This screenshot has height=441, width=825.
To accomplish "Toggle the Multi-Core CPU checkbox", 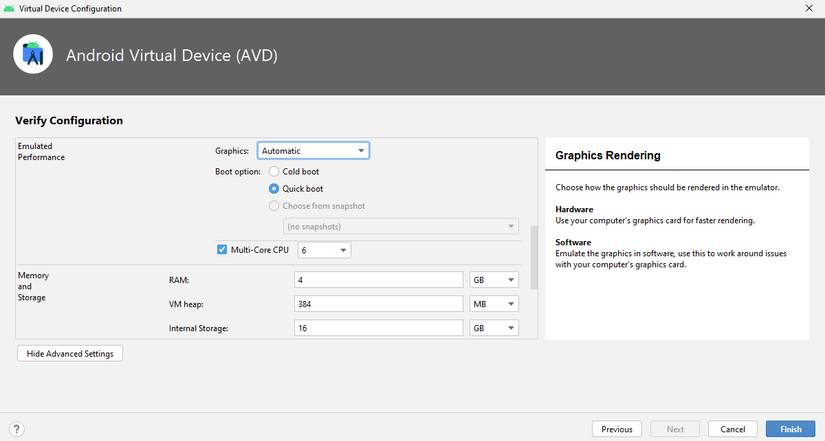I will (222, 249).
